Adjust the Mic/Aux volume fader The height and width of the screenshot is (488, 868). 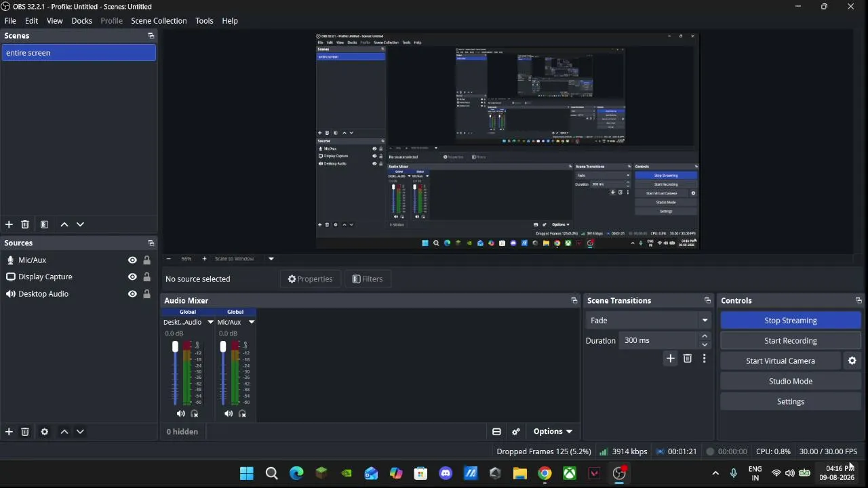pos(223,347)
